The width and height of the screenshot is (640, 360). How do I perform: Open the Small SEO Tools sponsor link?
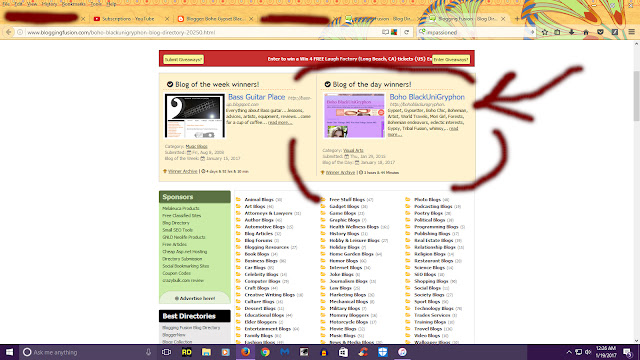[178, 230]
